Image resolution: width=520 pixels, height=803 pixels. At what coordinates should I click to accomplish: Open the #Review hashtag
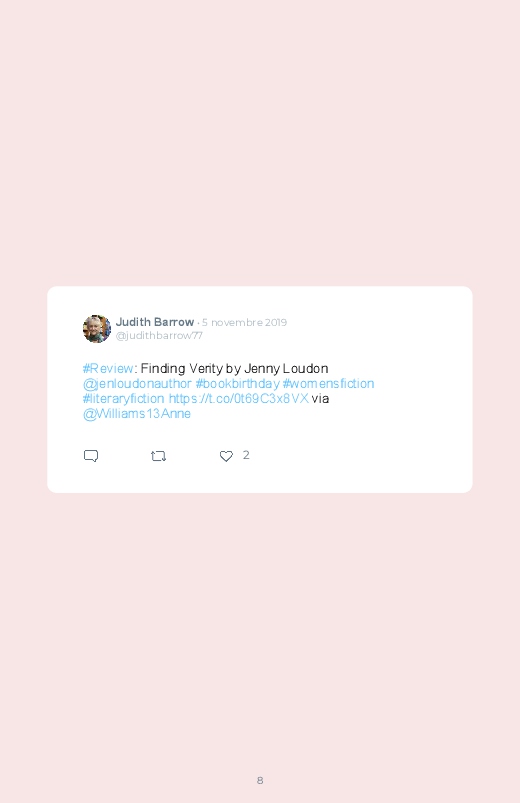(x=108, y=368)
